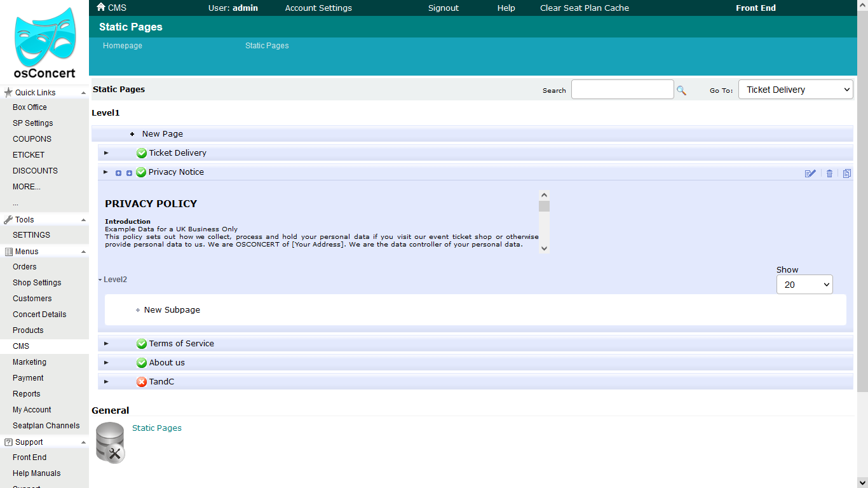The image size is (868, 488).
Task: Open the Go To dropdown
Action: [x=796, y=90]
